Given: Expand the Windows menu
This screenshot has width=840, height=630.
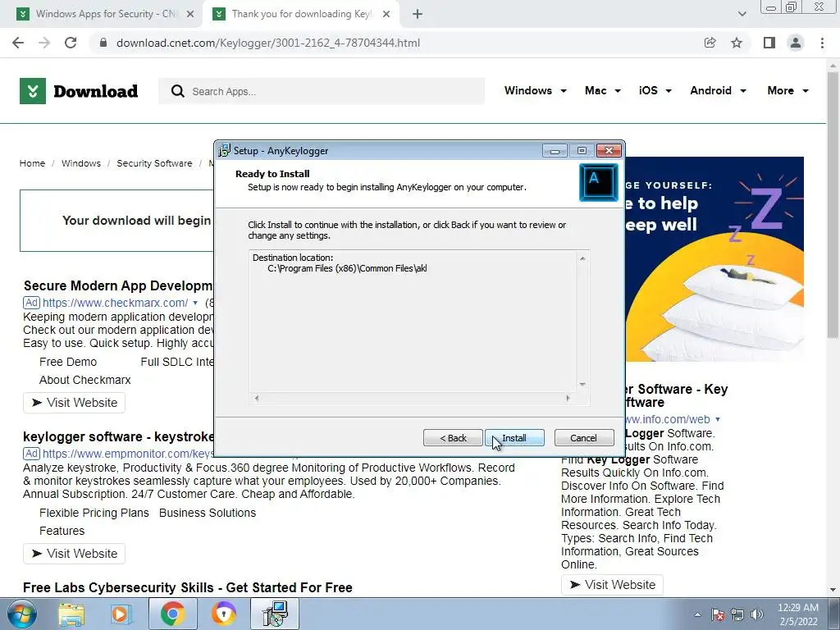Looking at the screenshot, I should [535, 90].
